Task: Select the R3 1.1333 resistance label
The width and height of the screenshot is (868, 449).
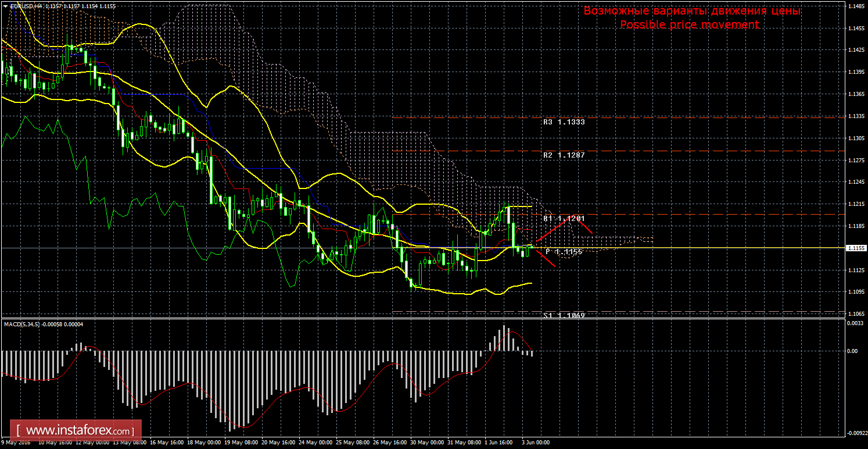Action: pos(564,122)
